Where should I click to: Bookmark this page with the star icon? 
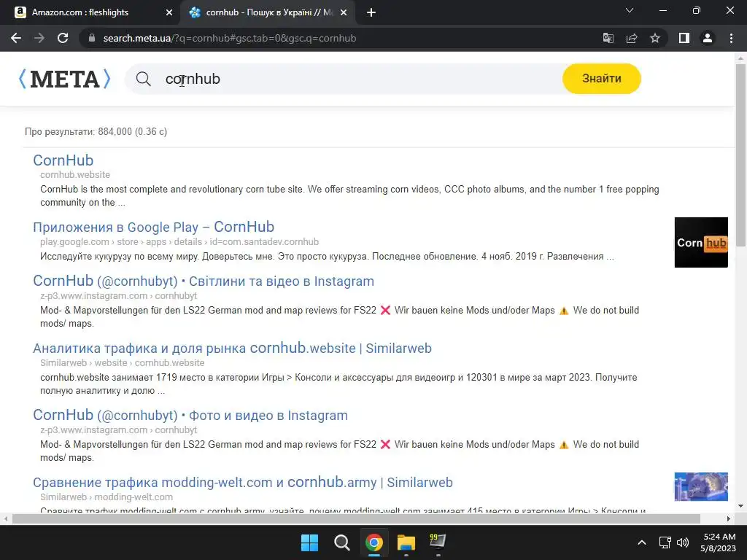point(655,38)
